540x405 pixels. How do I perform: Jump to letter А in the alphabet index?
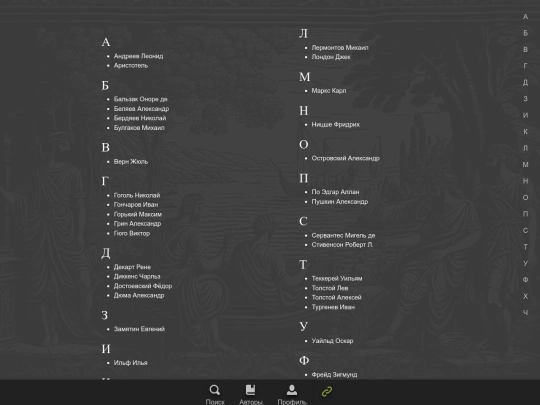pos(525,17)
